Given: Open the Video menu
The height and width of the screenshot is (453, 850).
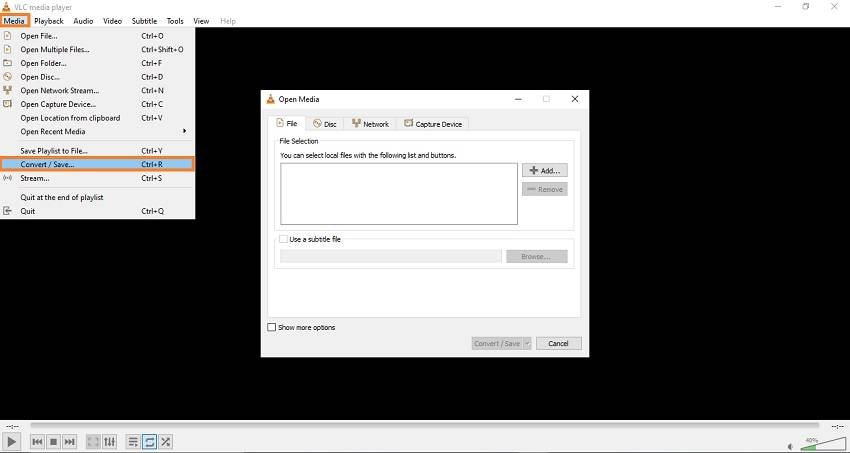Looking at the screenshot, I should coord(112,21).
